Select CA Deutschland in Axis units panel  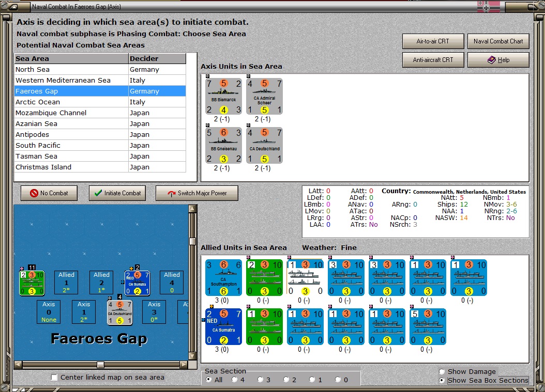click(264, 146)
